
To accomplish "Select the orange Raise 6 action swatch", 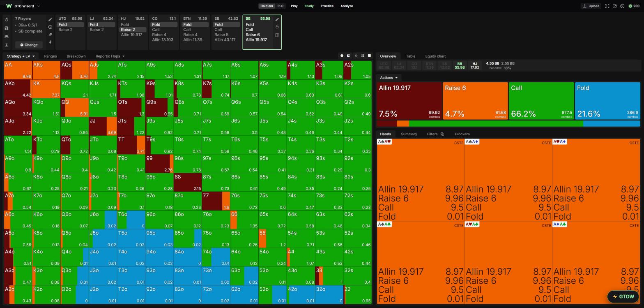I will (475, 101).
